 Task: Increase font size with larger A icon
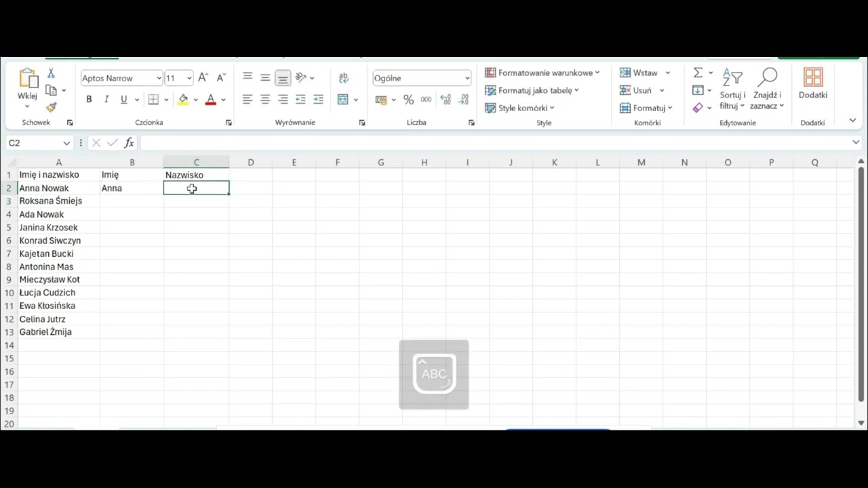click(x=203, y=78)
